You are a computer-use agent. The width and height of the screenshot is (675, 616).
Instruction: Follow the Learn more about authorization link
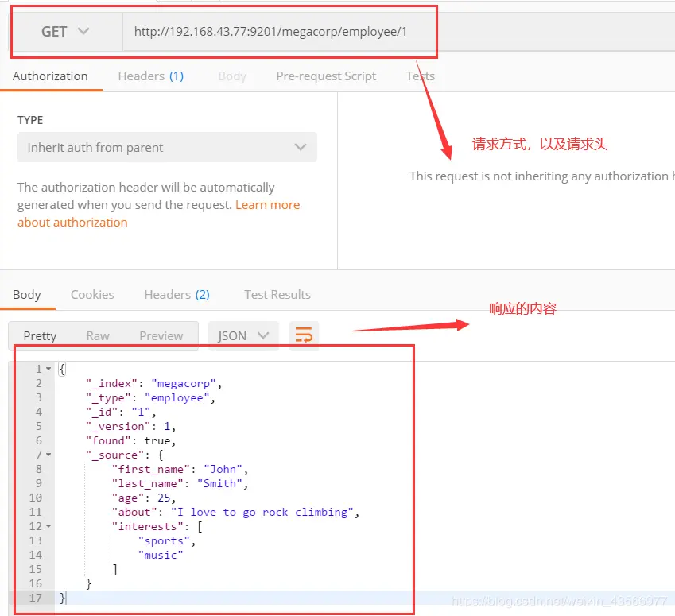pos(158,214)
